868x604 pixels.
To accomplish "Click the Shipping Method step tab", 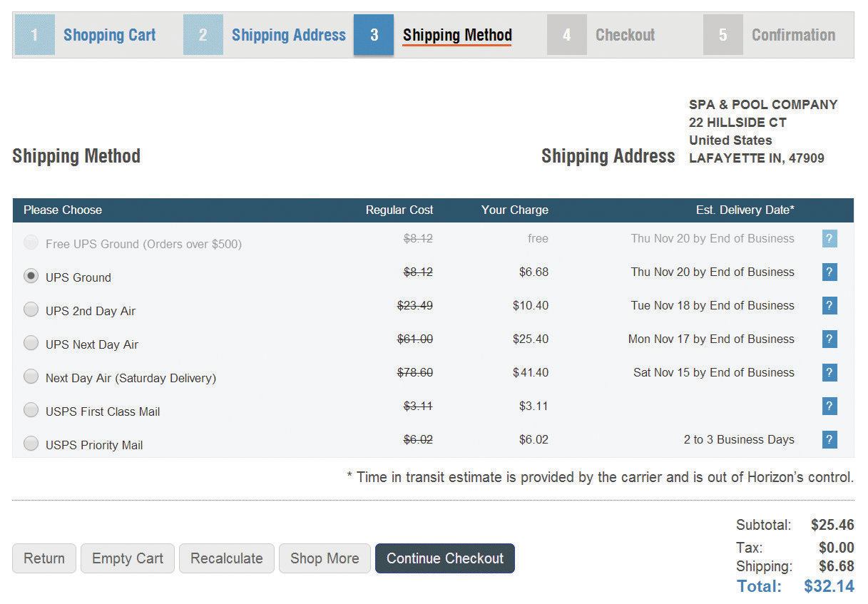I will [456, 35].
